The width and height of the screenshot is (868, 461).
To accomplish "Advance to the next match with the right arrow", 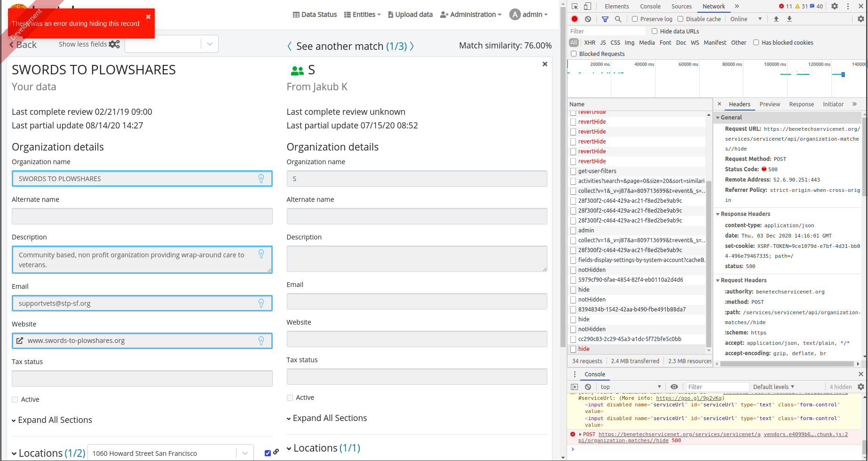I will point(412,46).
